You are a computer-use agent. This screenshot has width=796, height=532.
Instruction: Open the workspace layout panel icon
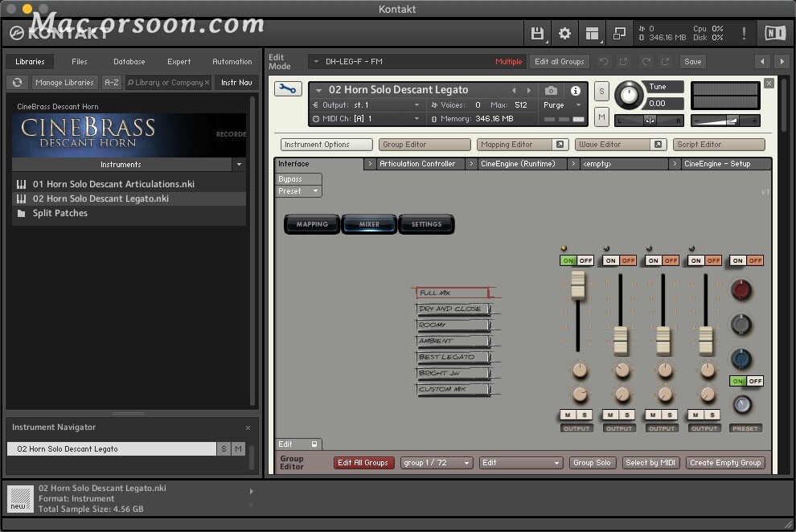[x=592, y=34]
